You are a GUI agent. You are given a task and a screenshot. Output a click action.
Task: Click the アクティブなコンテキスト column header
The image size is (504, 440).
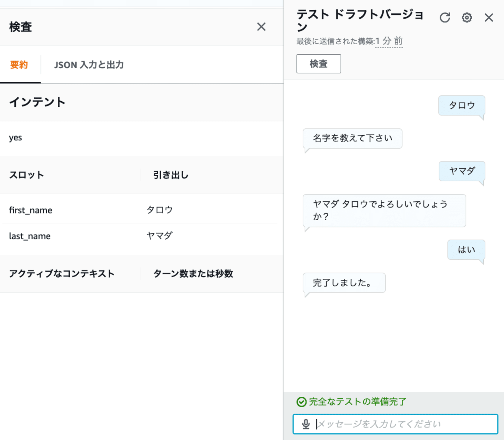click(62, 274)
